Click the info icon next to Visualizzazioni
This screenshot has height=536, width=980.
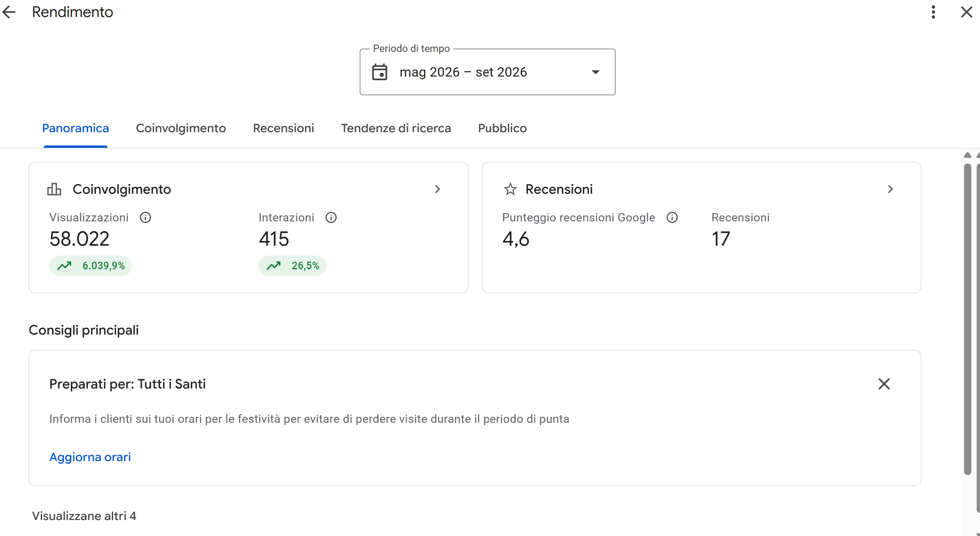[x=145, y=217]
